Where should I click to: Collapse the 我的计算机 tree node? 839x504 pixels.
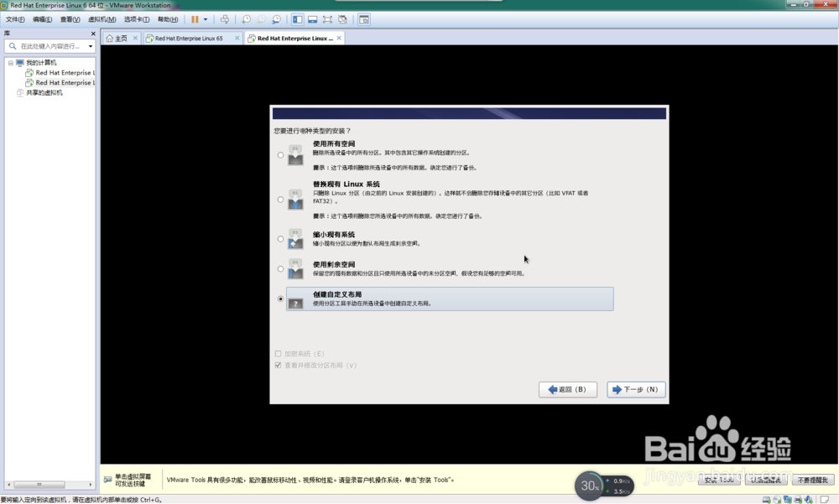click(11, 63)
